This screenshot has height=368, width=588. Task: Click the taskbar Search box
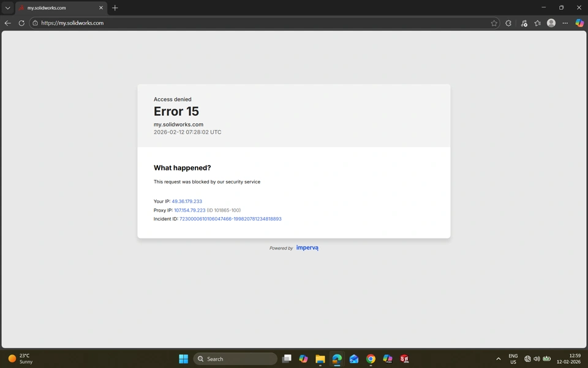(x=235, y=359)
